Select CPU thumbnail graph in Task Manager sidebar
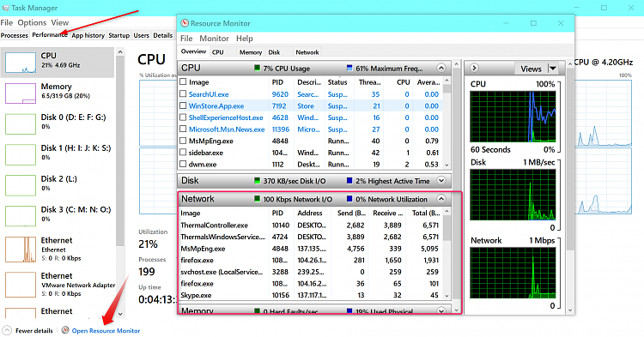This screenshot has height=337, width=644. (21, 63)
